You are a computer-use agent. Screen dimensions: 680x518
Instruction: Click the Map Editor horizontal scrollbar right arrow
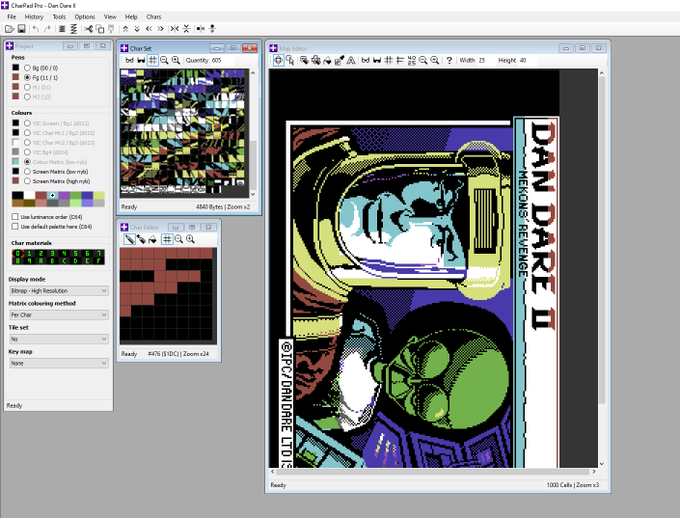coord(594,472)
